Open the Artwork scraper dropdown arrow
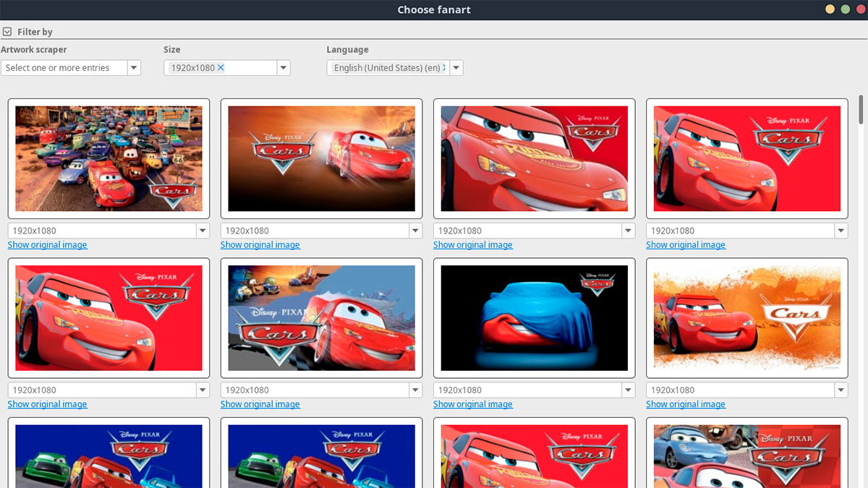Image resolution: width=868 pixels, height=488 pixels. pyautogui.click(x=134, y=68)
